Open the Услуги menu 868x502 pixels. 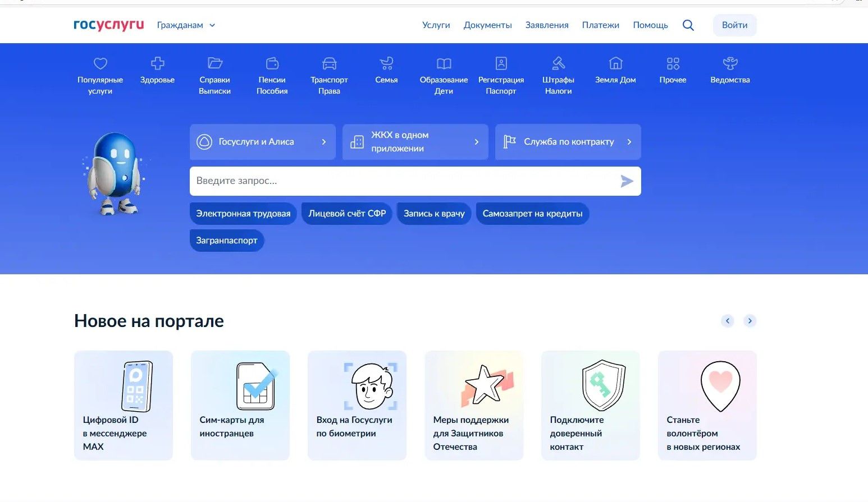[x=436, y=25]
